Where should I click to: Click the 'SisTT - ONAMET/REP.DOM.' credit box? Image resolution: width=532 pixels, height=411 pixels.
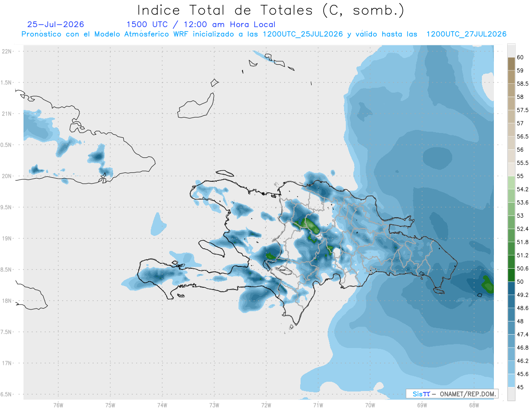(x=452, y=394)
